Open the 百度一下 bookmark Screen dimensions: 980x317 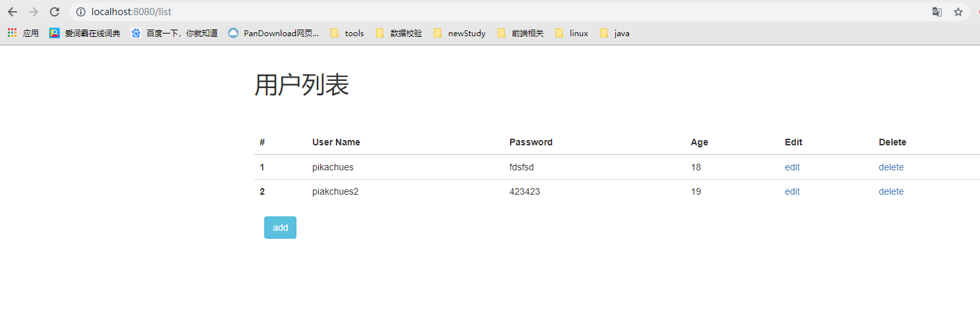(174, 33)
